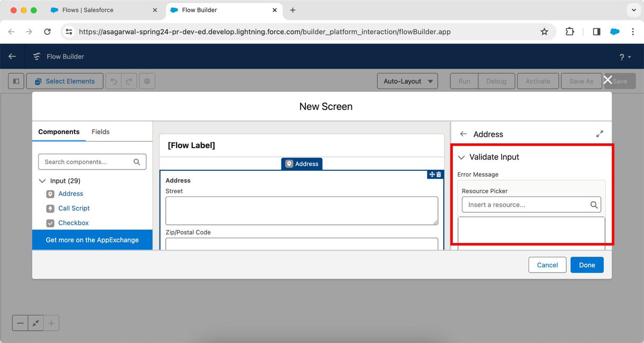The height and width of the screenshot is (343, 644).
Task: Select the Address component
Action: (x=71, y=194)
